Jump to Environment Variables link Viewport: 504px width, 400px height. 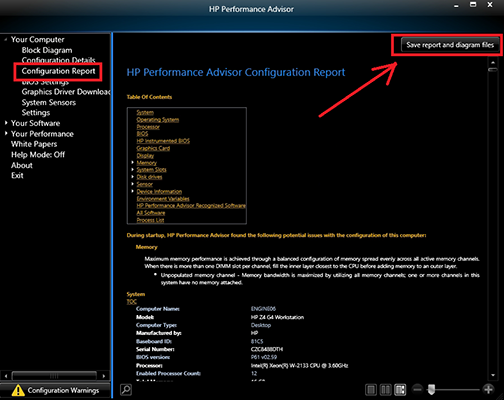[163, 198]
